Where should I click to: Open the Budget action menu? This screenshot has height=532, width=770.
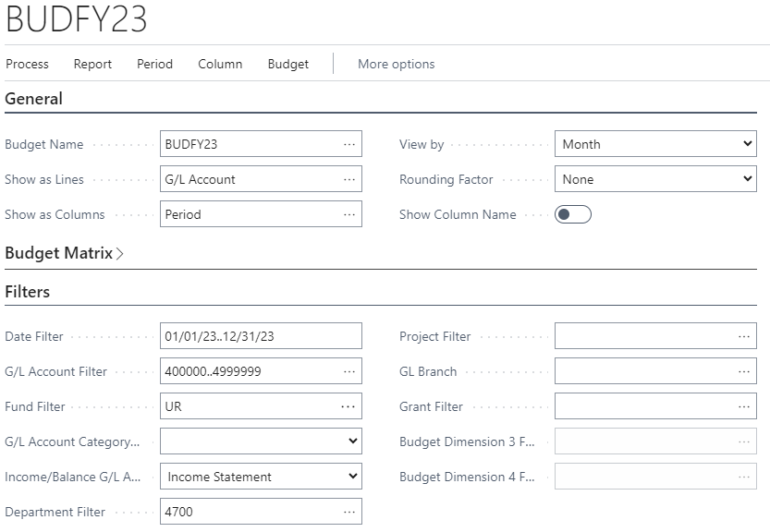(288, 64)
